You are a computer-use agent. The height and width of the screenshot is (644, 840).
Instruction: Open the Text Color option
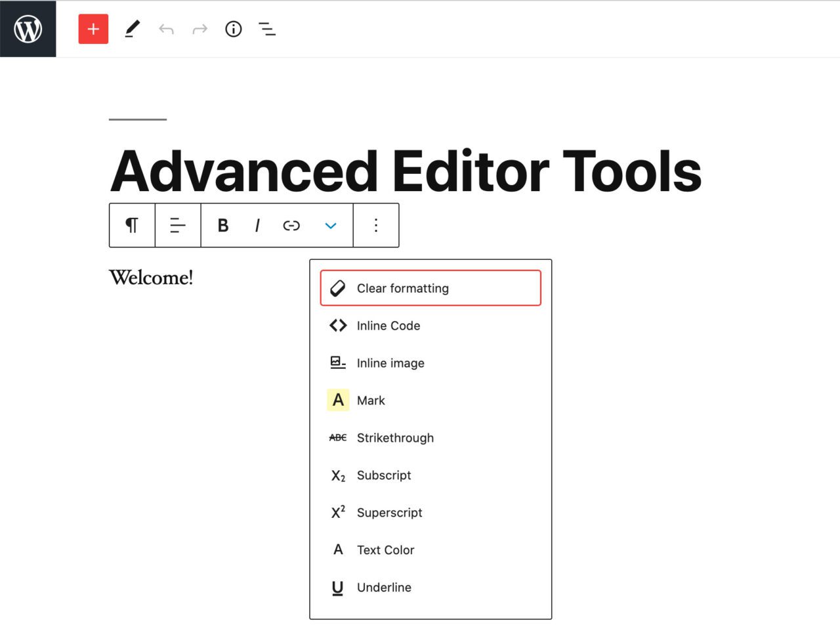tap(385, 549)
